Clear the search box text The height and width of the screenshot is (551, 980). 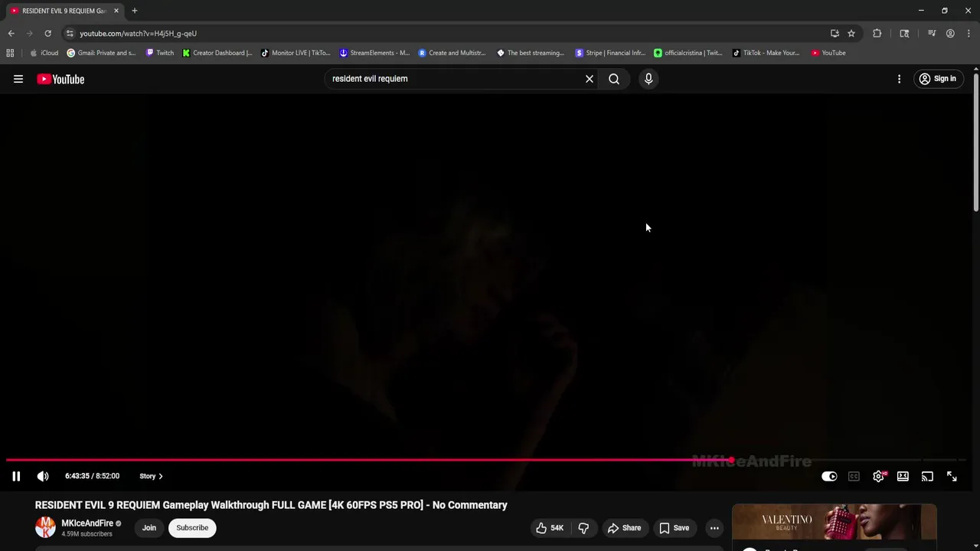point(590,79)
